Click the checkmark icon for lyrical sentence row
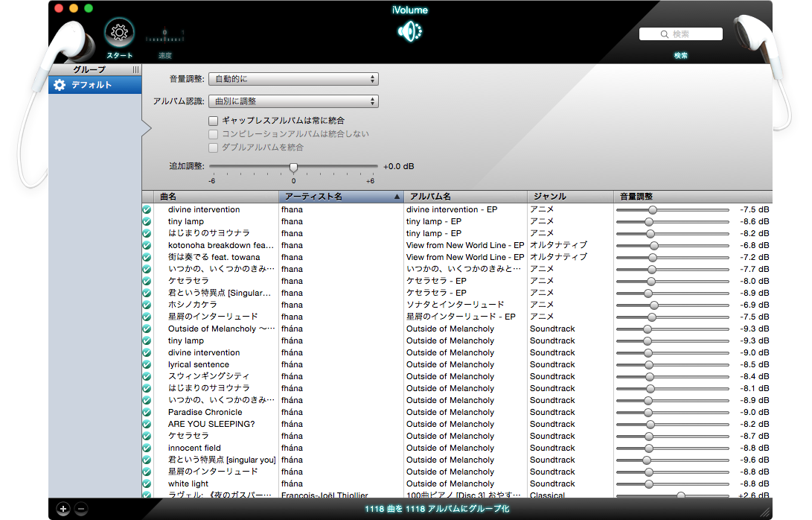The image size is (812, 520). 147,364
